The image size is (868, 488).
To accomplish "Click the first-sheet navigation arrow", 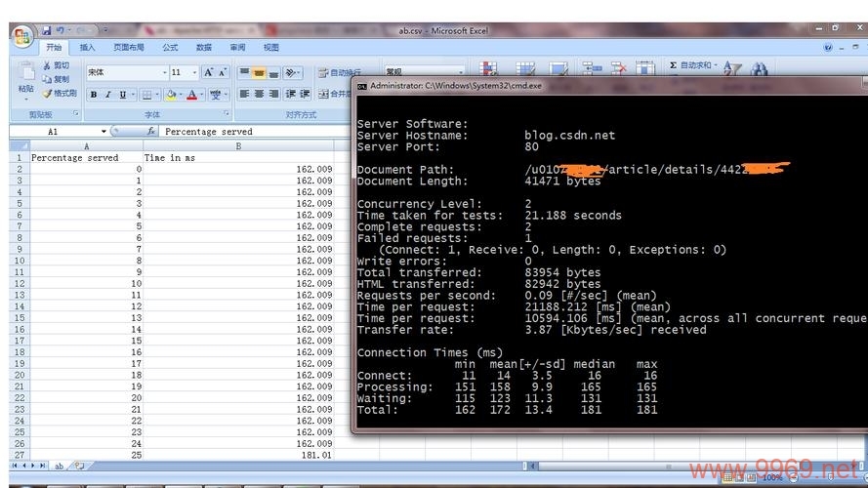I will tap(15, 466).
